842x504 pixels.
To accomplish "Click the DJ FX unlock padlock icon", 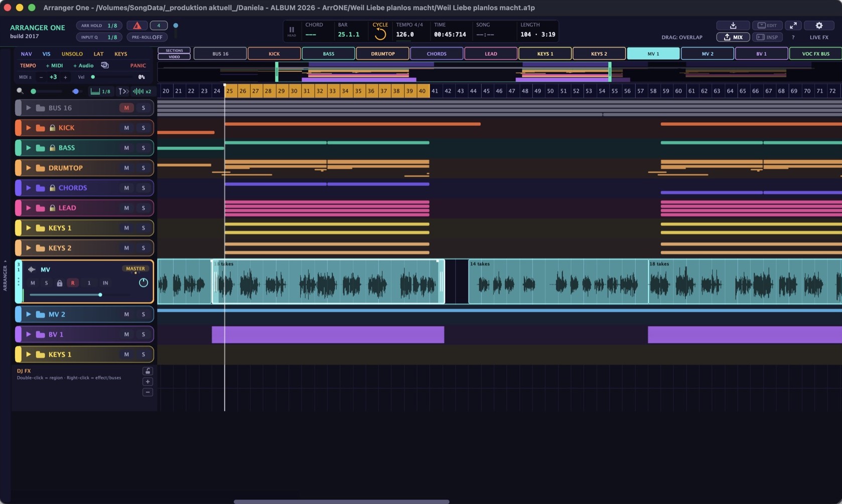I will (148, 371).
